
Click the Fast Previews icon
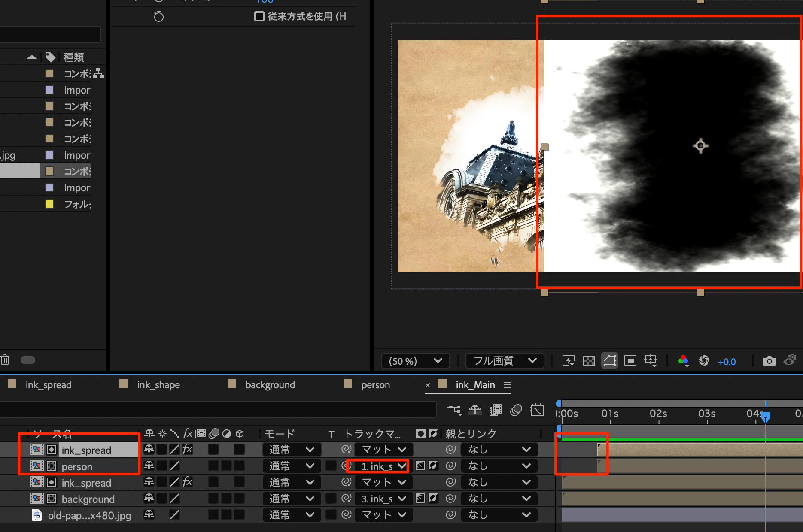(x=568, y=361)
